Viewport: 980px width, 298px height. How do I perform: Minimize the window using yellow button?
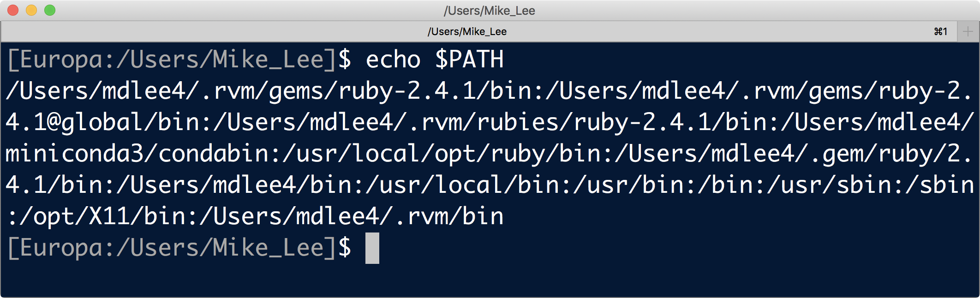coord(31,10)
